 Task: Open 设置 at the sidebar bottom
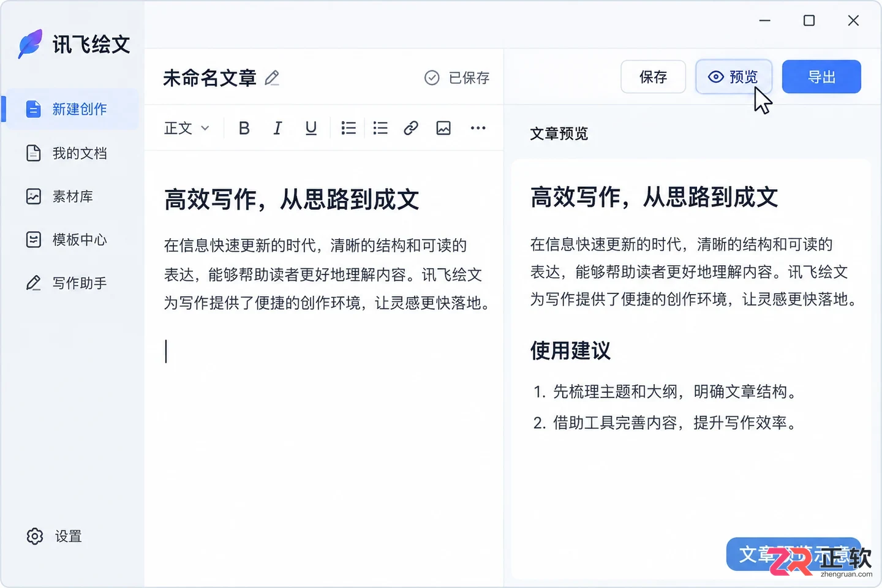point(55,537)
